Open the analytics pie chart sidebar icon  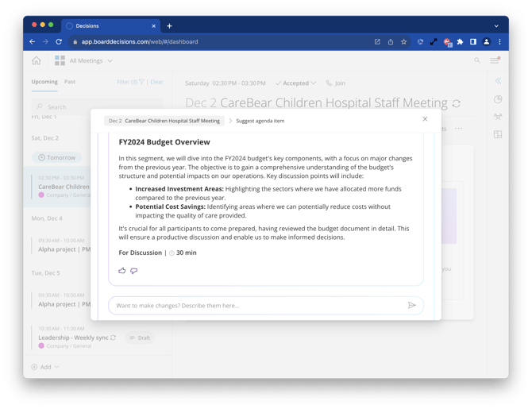pos(498,99)
